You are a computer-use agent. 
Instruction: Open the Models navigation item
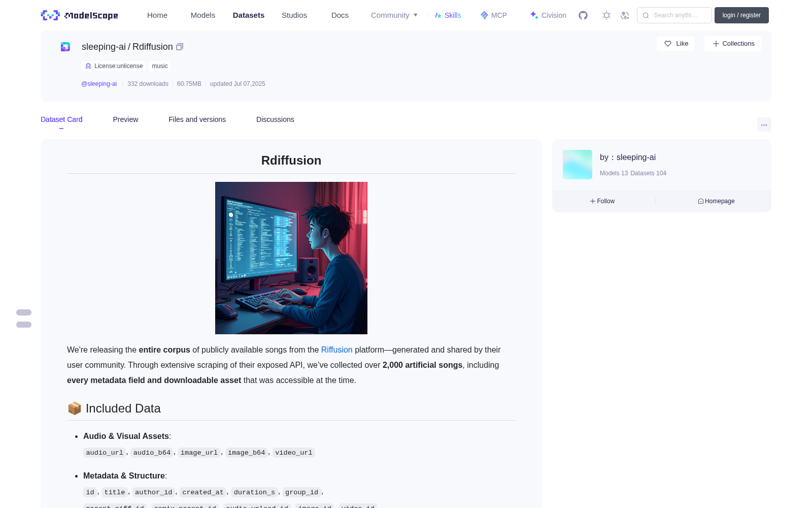pos(203,15)
